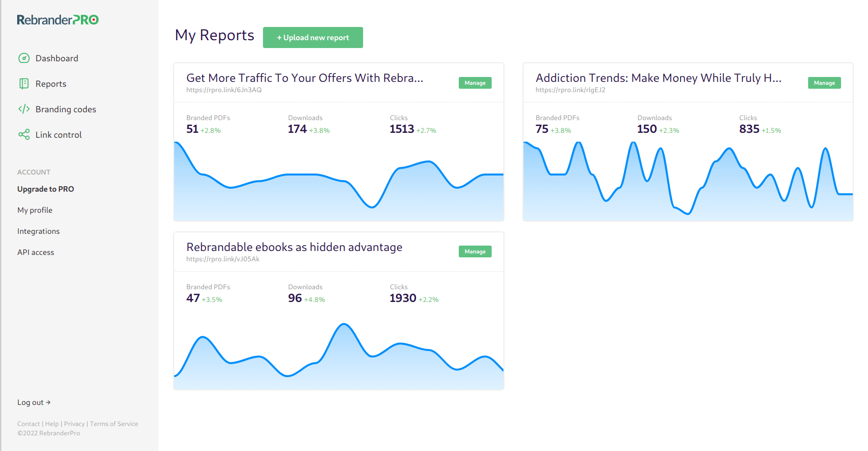868x451 pixels.
Task: Select Upgrade to PRO
Action: pyautogui.click(x=46, y=189)
